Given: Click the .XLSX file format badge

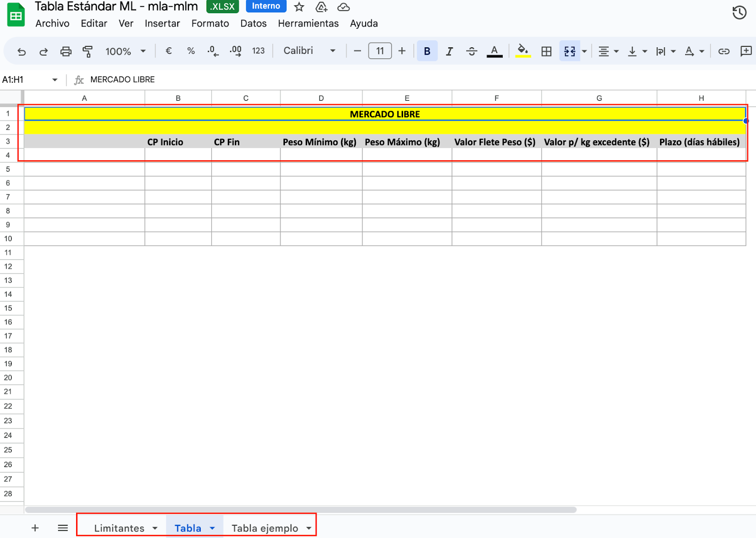Looking at the screenshot, I should pos(223,7).
